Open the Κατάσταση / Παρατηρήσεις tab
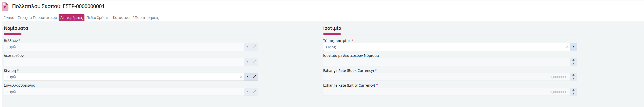 136,18
